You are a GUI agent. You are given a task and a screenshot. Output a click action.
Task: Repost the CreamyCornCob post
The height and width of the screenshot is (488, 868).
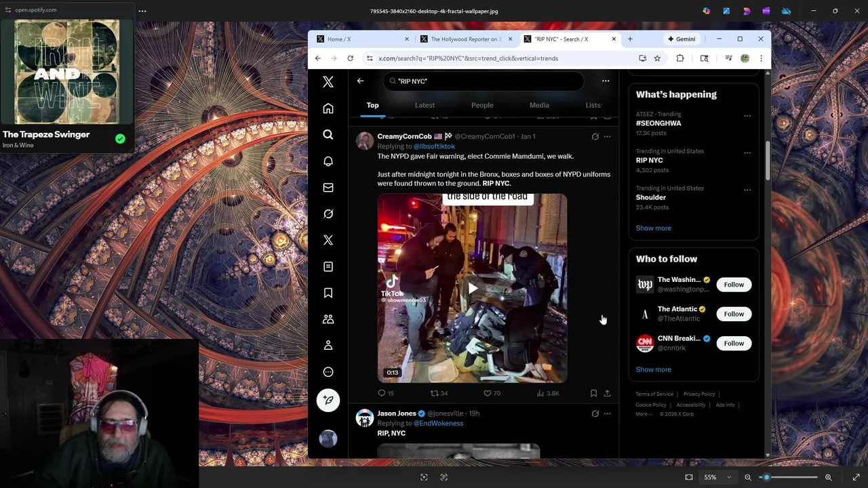pyautogui.click(x=439, y=393)
